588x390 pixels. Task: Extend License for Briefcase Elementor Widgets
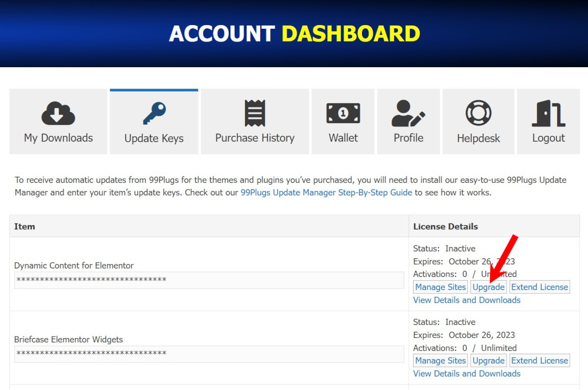click(x=539, y=361)
